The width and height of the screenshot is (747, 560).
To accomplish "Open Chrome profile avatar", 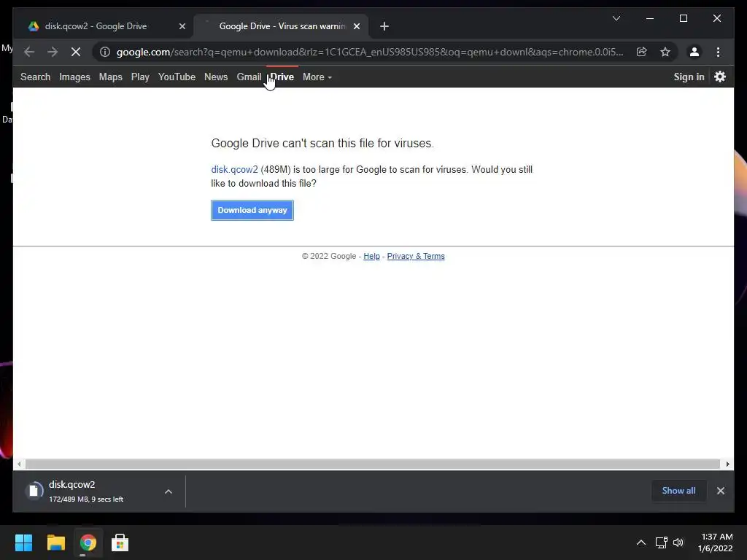I will pyautogui.click(x=694, y=52).
